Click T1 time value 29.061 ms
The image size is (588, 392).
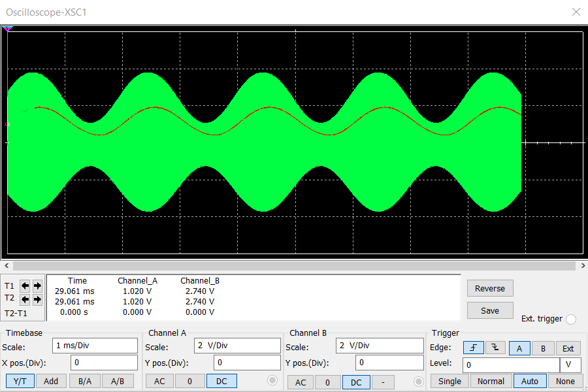pyautogui.click(x=74, y=291)
